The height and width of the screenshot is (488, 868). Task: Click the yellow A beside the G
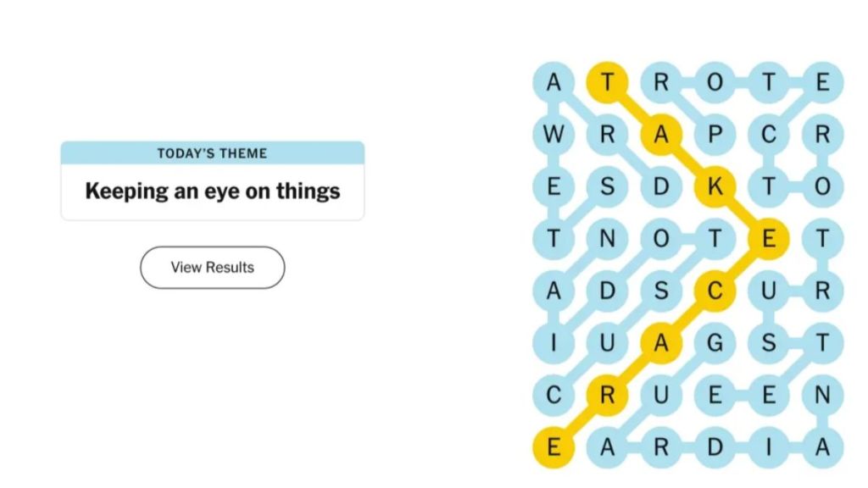coord(661,343)
